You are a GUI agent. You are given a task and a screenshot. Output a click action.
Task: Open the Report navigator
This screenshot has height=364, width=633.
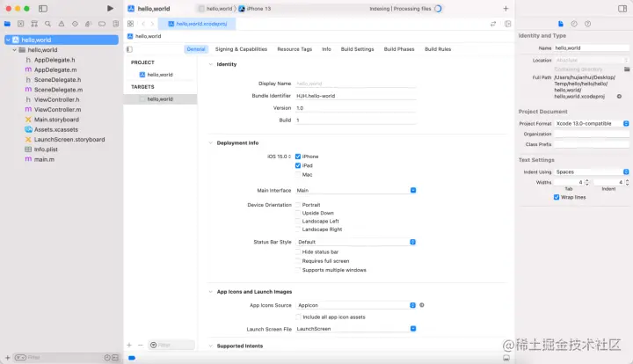pyautogui.click(x=116, y=24)
